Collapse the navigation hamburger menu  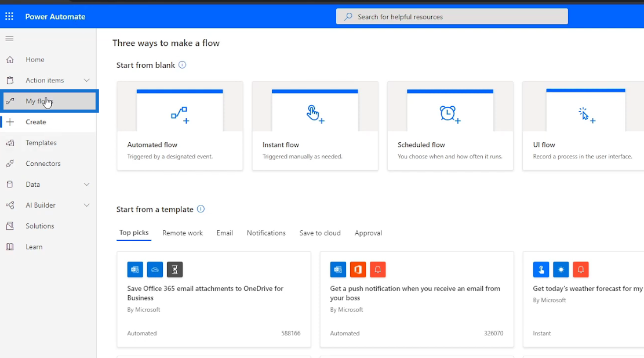(x=9, y=39)
